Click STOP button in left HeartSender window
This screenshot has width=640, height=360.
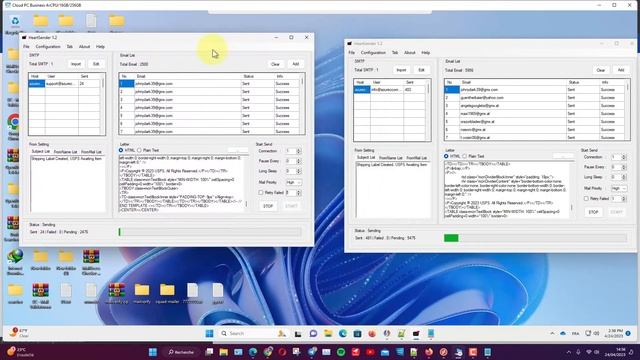coord(268,206)
